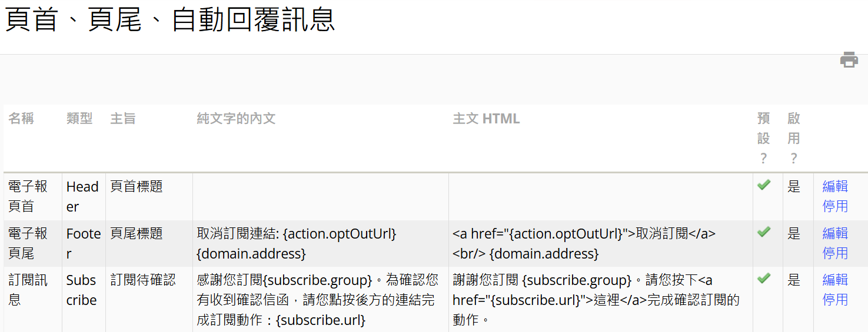Disable 電子報頁首 with its 停用 link
The image size is (868, 332).
[x=834, y=206]
